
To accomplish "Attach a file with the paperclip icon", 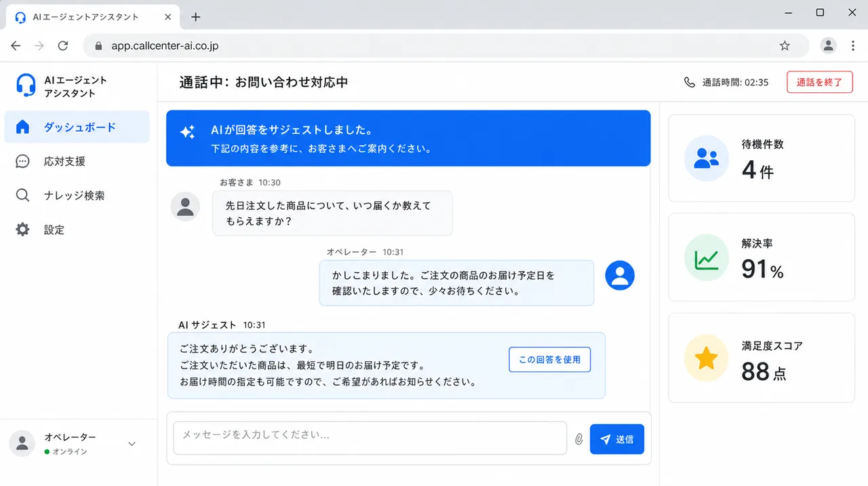I will tap(578, 439).
